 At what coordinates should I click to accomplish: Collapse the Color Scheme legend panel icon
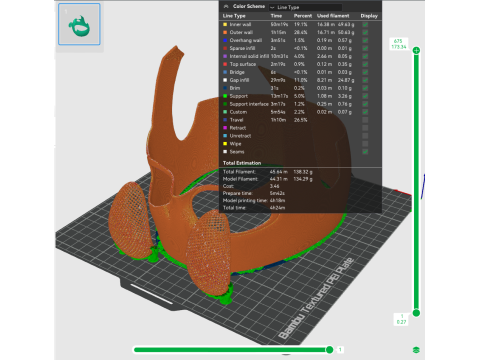[x=226, y=6]
